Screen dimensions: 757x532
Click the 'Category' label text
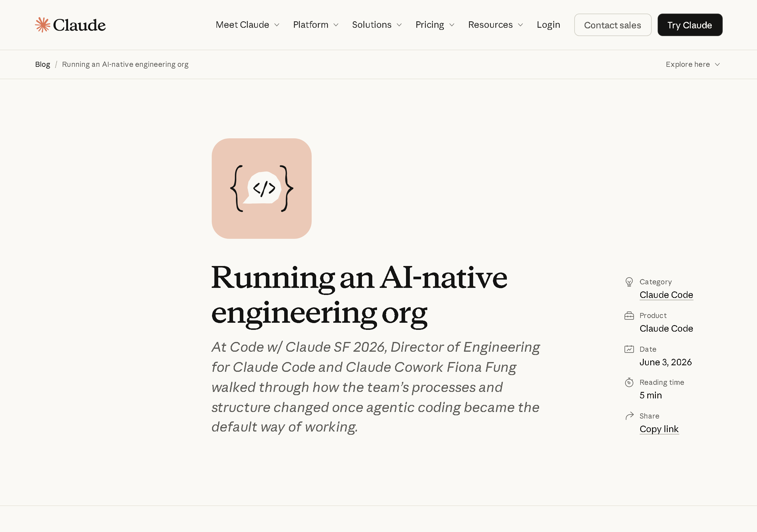pos(656,282)
